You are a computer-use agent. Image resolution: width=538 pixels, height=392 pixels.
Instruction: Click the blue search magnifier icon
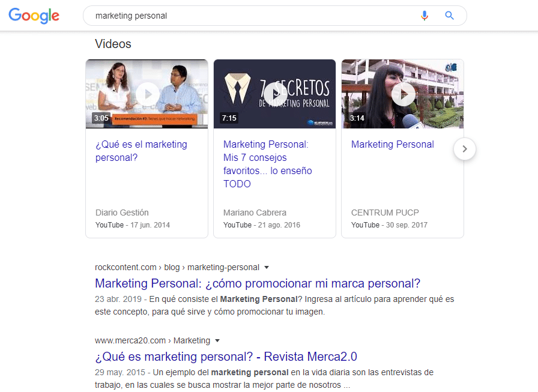click(450, 16)
